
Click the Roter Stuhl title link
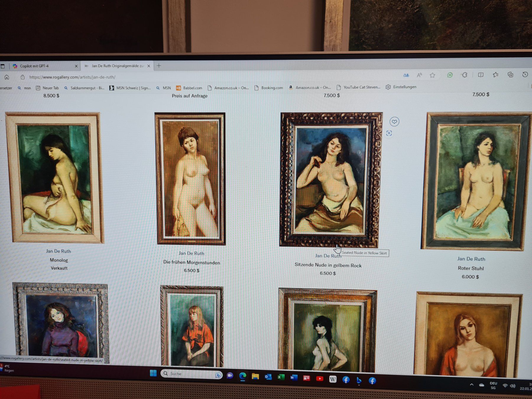coord(471,268)
